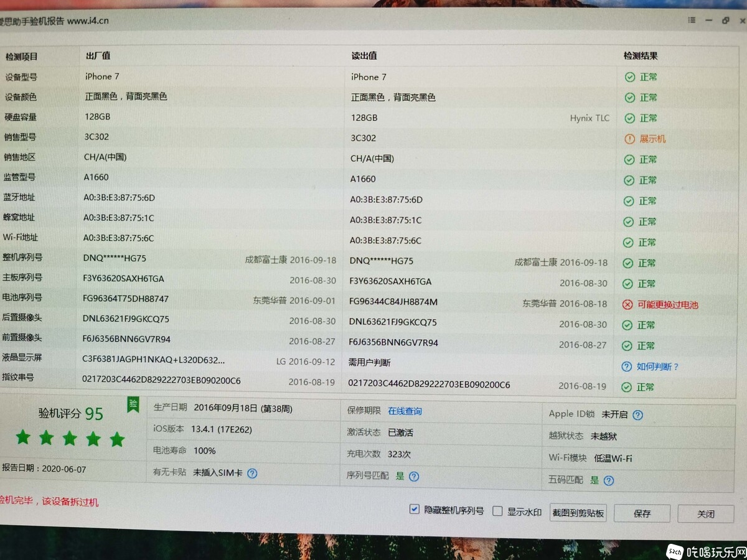
Task: Click the 指纹串号 row label
Action: [17, 377]
